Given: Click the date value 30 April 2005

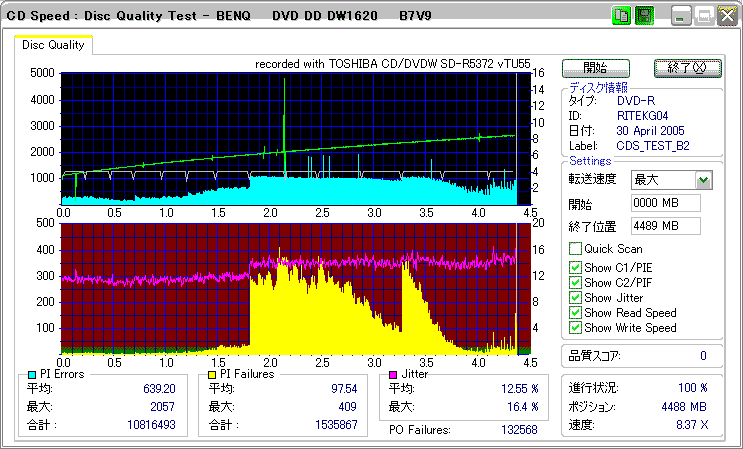Looking at the screenshot, I should 651,131.
